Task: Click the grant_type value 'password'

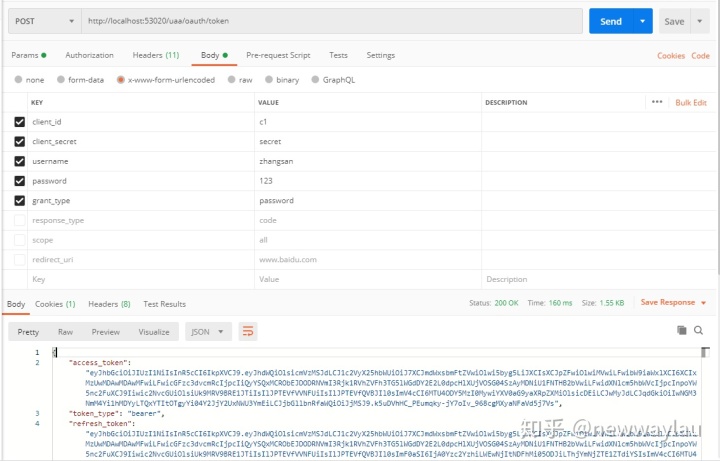Action: point(367,201)
